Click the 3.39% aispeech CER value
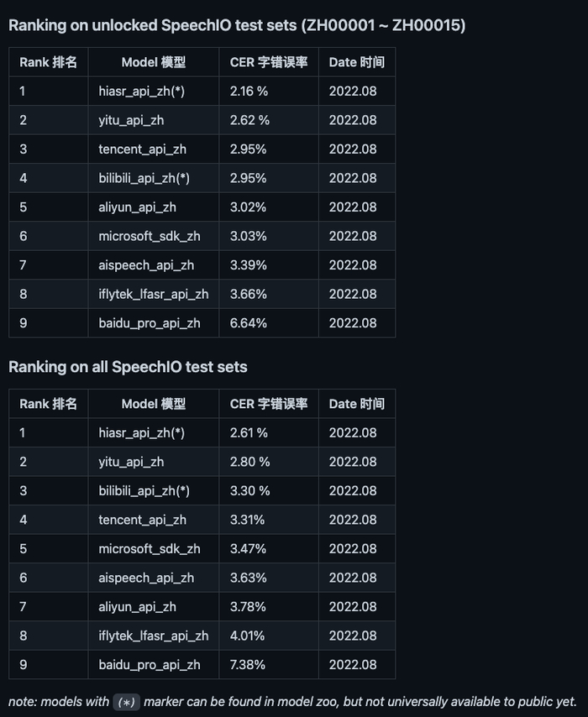The width and height of the screenshot is (588, 717). tap(248, 265)
